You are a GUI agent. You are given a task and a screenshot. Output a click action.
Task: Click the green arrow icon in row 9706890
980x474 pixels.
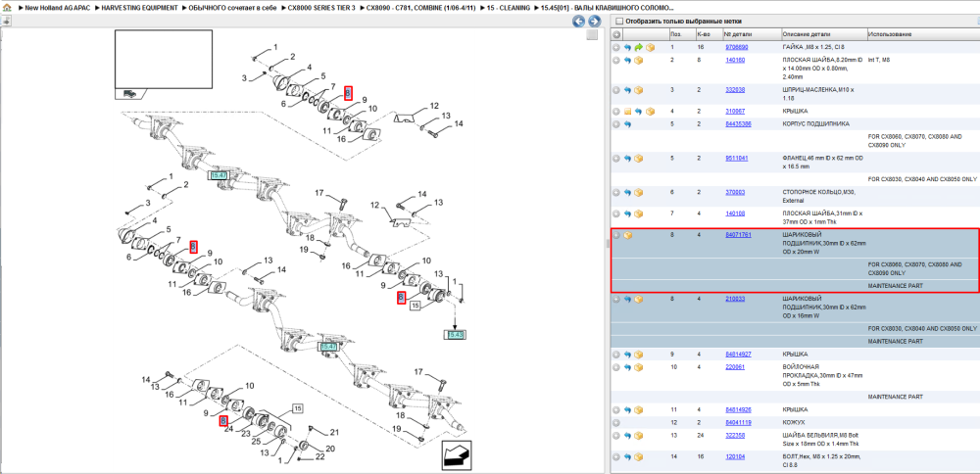click(x=639, y=47)
